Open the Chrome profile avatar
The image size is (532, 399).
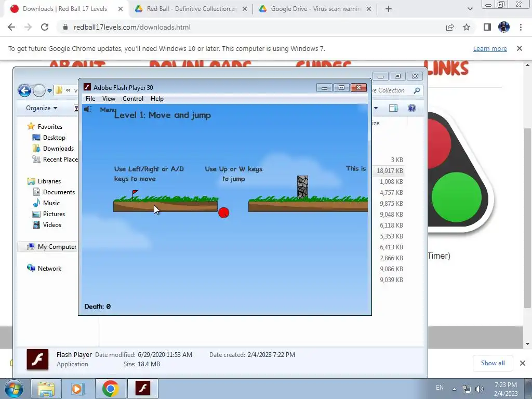tap(504, 27)
